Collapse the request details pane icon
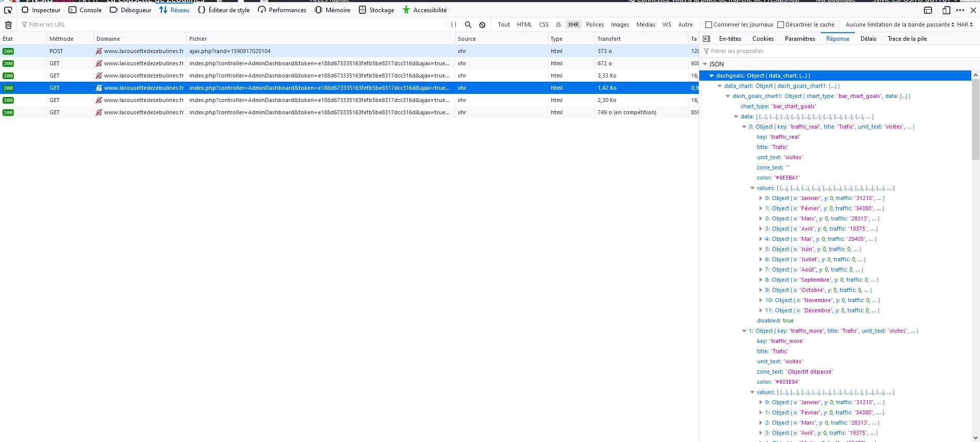 pyautogui.click(x=706, y=39)
